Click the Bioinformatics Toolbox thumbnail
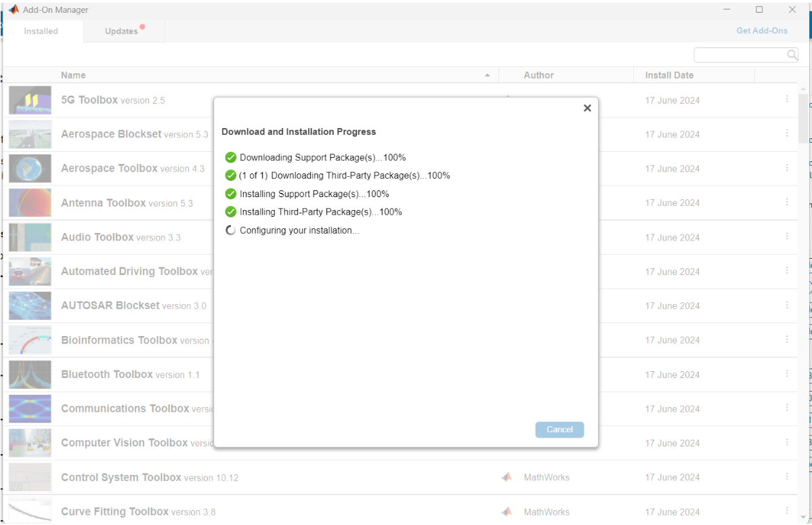Screen dimensions: 812x525 point(30,339)
